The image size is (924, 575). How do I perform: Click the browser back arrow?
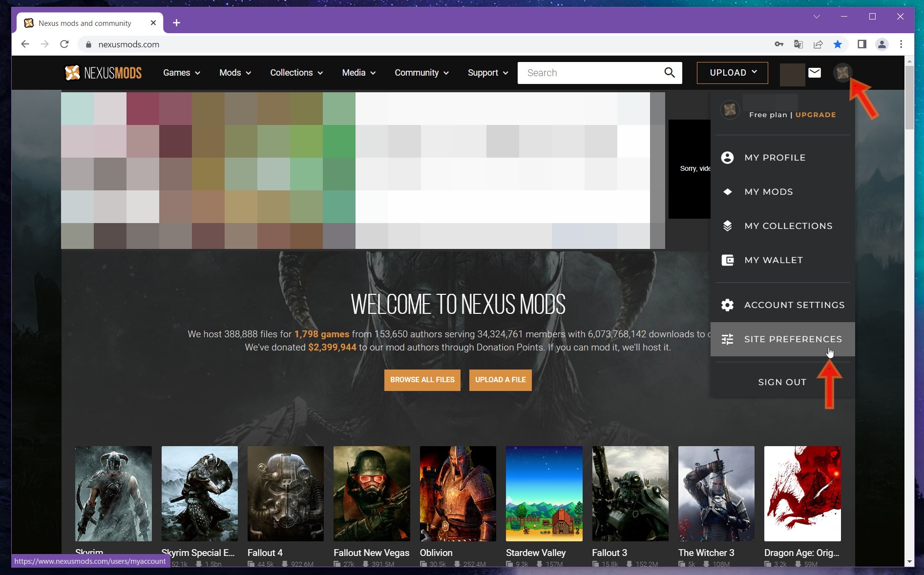point(25,44)
